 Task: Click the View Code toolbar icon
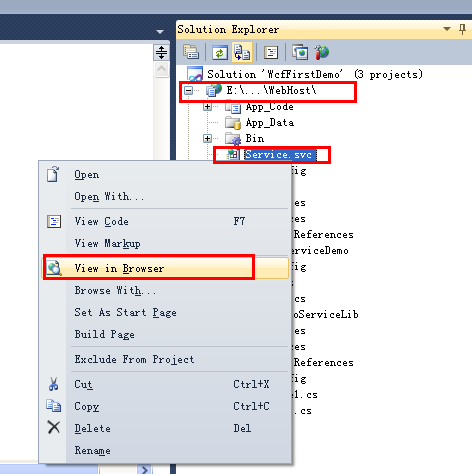click(271, 52)
